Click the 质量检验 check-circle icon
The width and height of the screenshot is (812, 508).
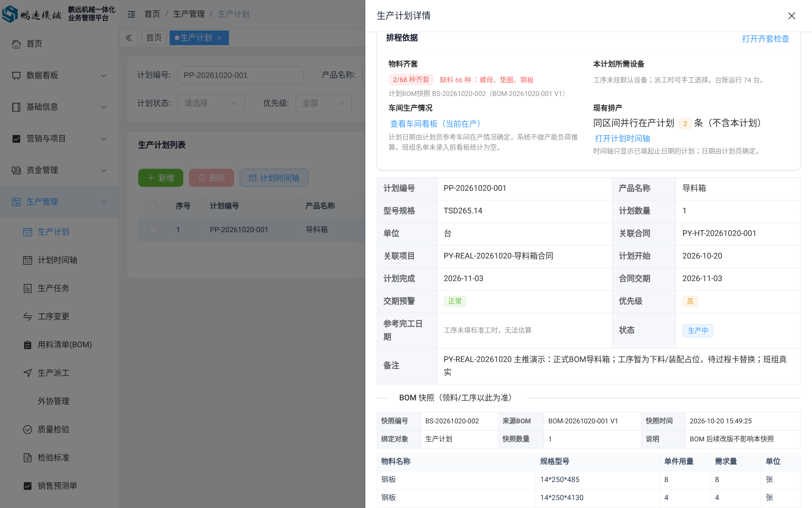point(27,429)
